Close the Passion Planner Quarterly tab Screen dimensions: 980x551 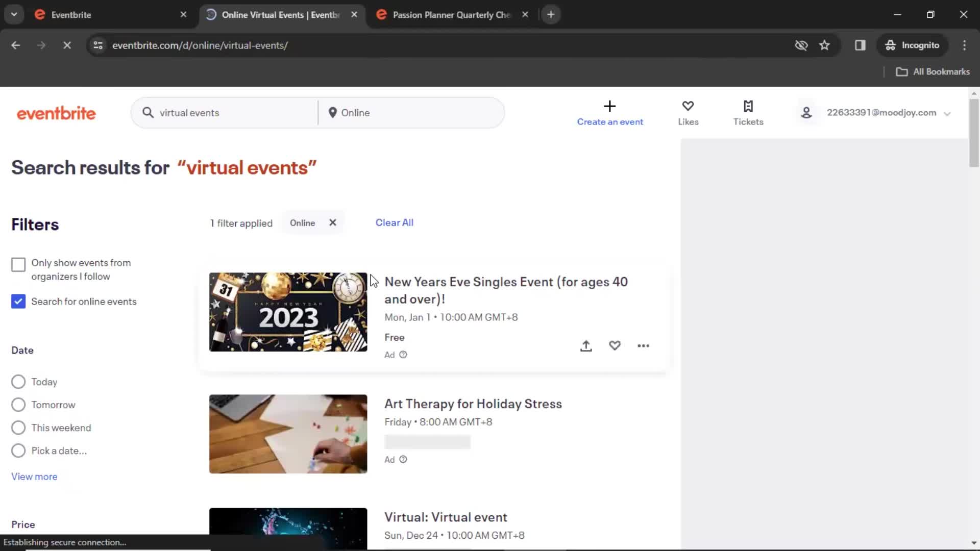click(525, 15)
